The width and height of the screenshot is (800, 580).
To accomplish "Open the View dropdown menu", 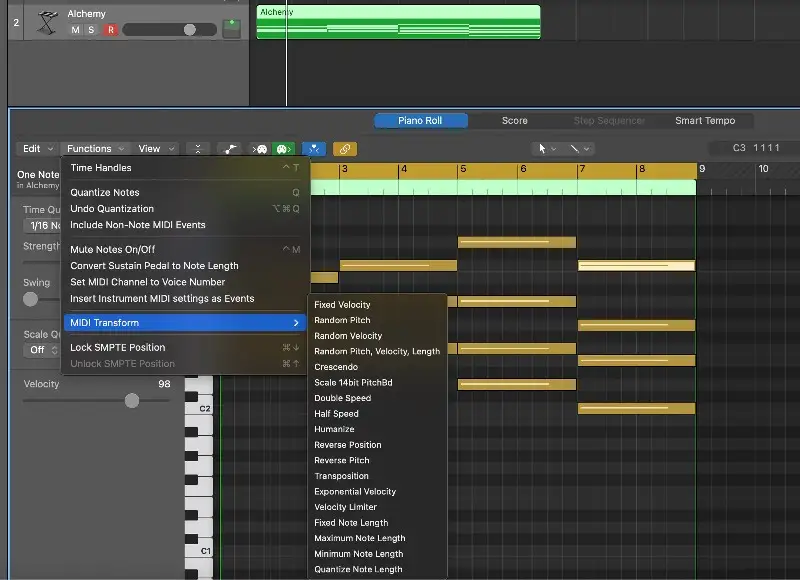I will click(156, 149).
